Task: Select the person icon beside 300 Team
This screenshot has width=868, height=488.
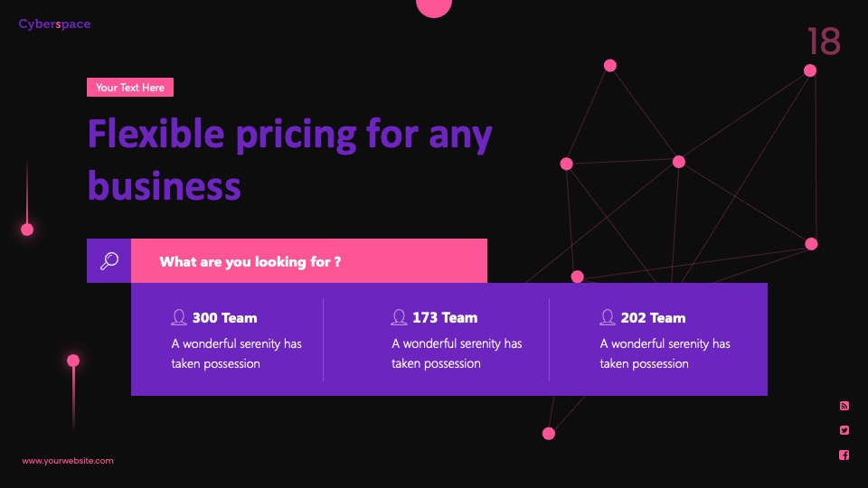Action: pos(179,317)
